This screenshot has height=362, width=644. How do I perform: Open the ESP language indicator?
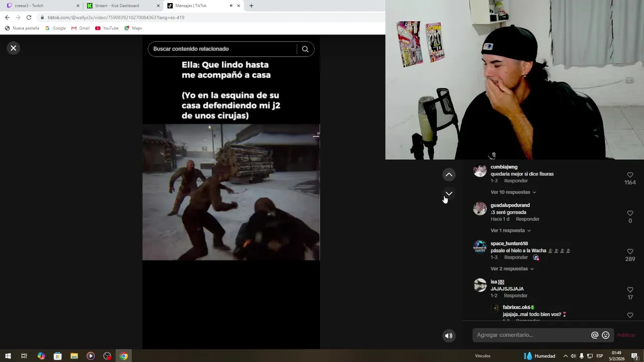coord(600,356)
